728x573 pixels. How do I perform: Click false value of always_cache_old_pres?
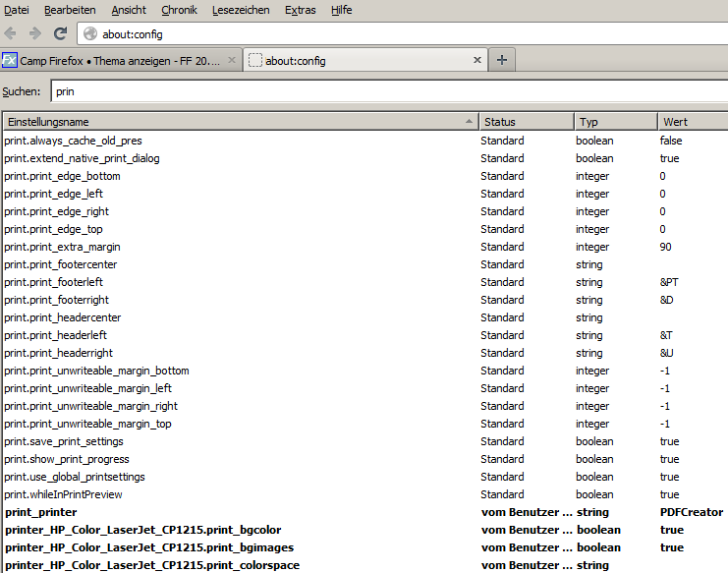(671, 141)
